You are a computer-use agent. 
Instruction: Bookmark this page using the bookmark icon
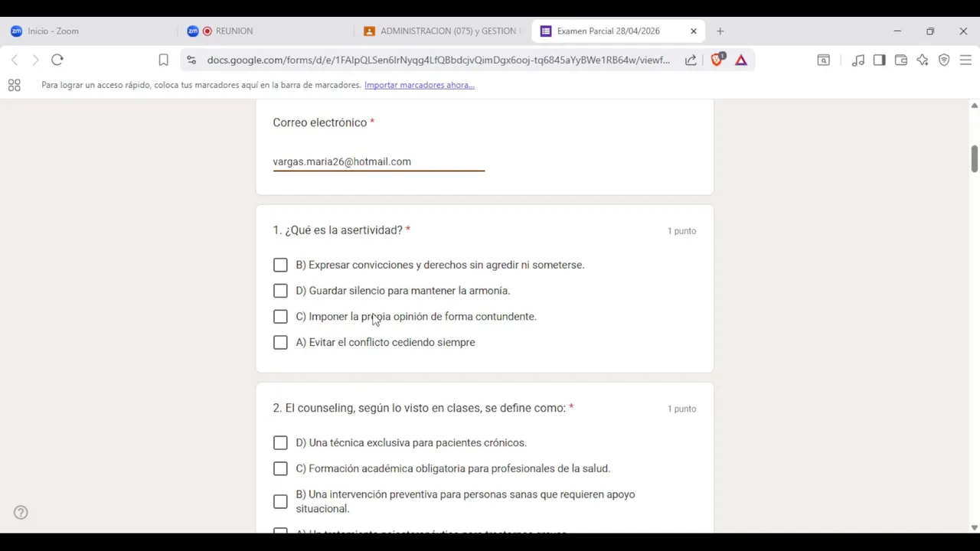[x=163, y=60]
